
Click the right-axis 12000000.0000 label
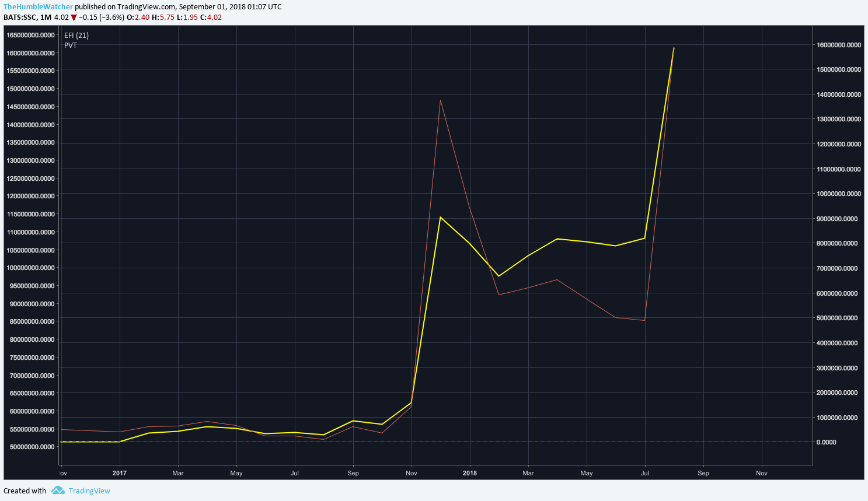(839, 144)
